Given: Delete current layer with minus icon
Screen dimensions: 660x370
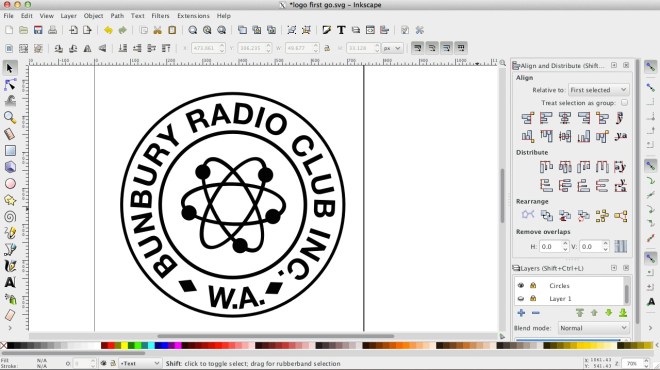Looking at the screenshot, I should point(535,313).
